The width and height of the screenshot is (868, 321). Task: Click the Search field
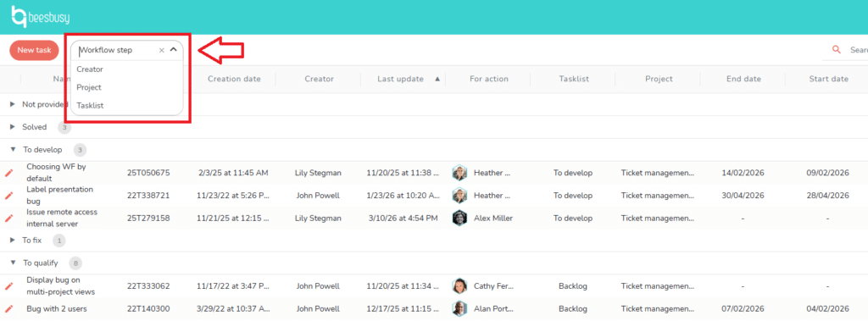(x=859, y=50)
